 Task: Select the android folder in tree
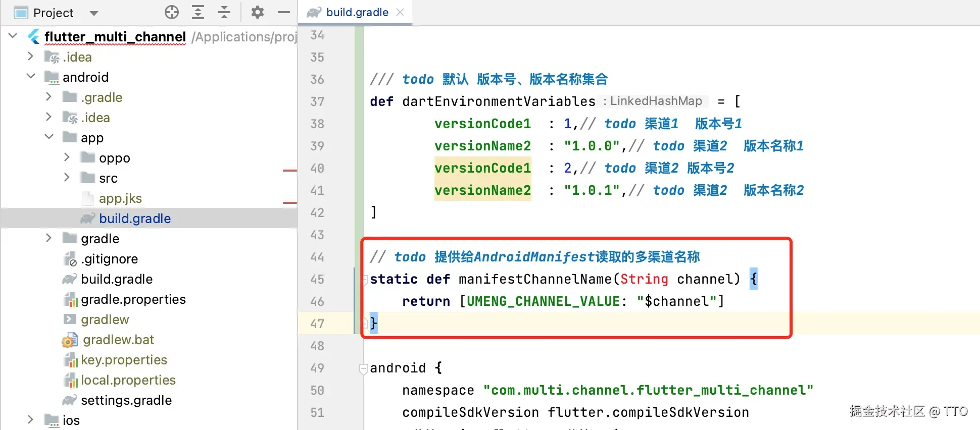[x=85, y=77]
